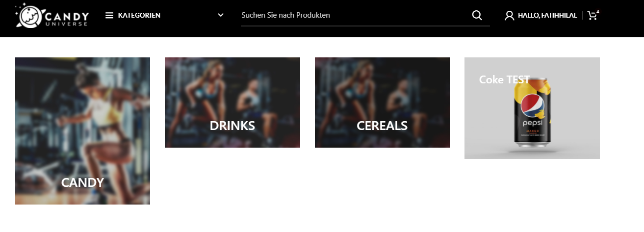Open the hamburger menu icon beside Kategorien
Screen dimensions: 644x232
tap(109, 15)
